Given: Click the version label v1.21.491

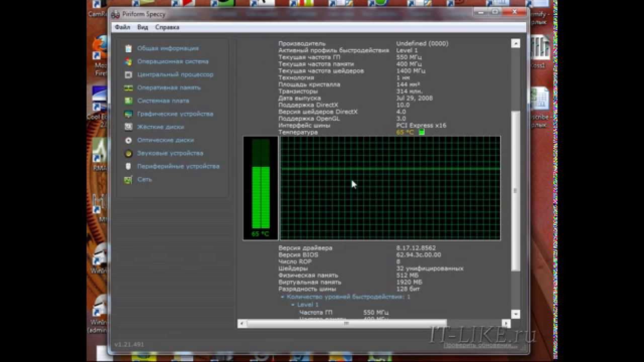Looking at the screenshot, I should click(129, 344).
